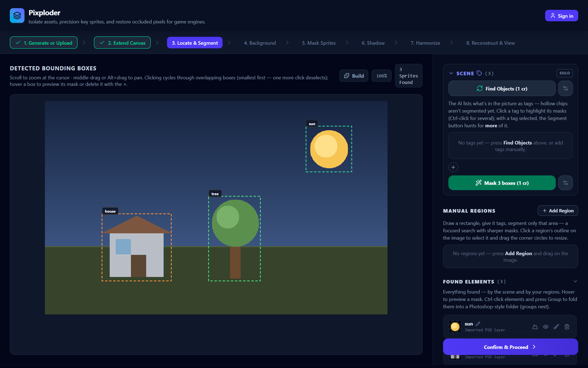Rename sun with the pencil icon
This screenshot has width=588, height=368.
coord(478,324)
